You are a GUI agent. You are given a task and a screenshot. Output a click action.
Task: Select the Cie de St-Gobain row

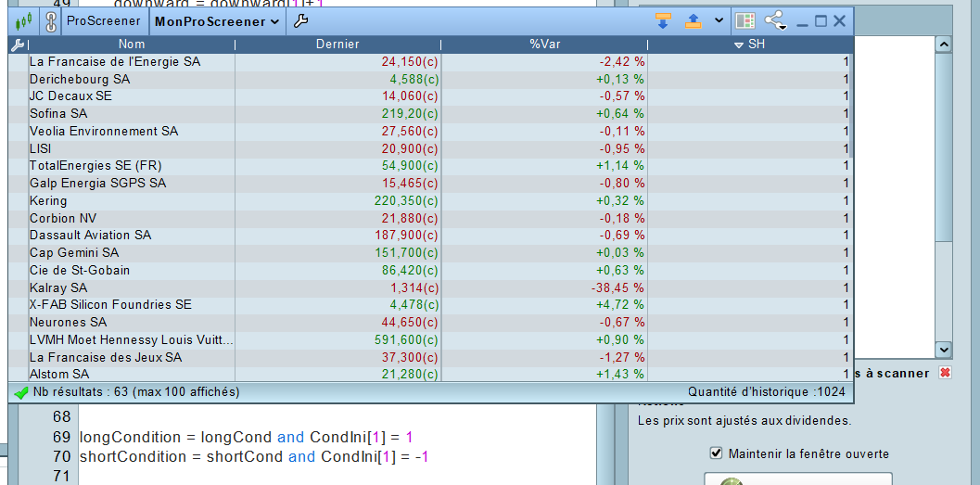click(x=428, y=270)
